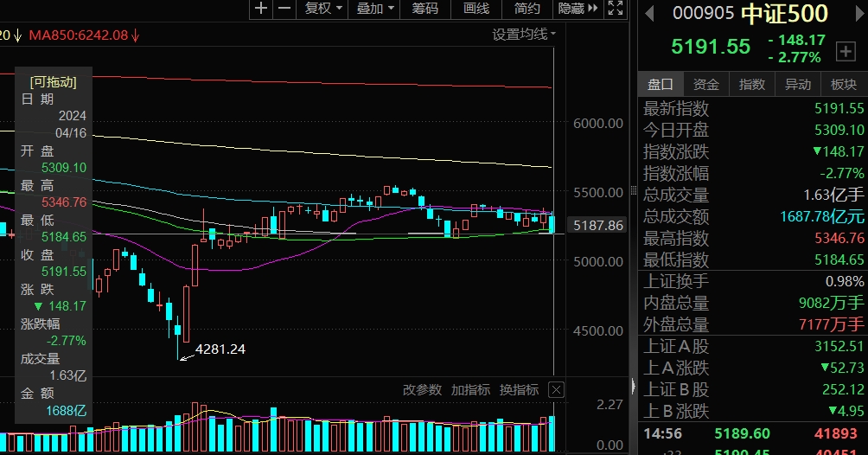
Task: Select 画线 drawing tool
Action: pyautogui.click(x=476, y=9)
